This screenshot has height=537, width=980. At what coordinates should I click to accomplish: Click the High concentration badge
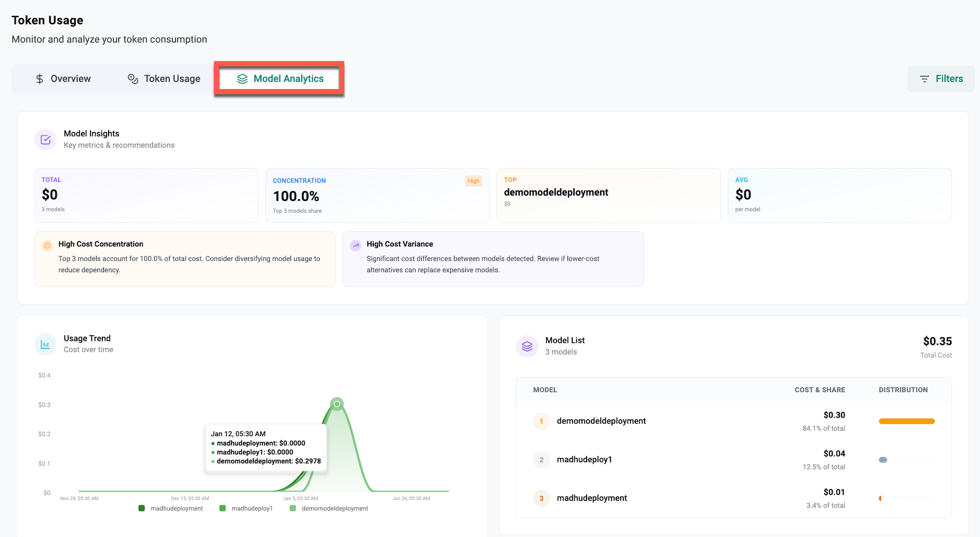pos(473,181)
